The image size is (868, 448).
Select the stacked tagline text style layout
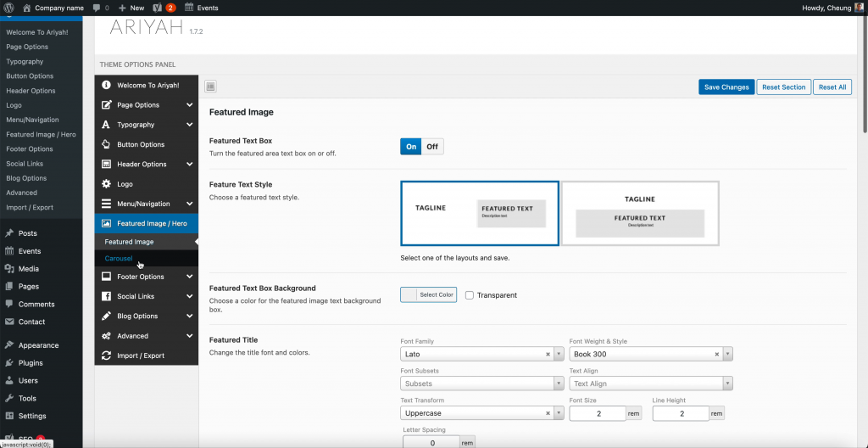[x=640, y=213]
